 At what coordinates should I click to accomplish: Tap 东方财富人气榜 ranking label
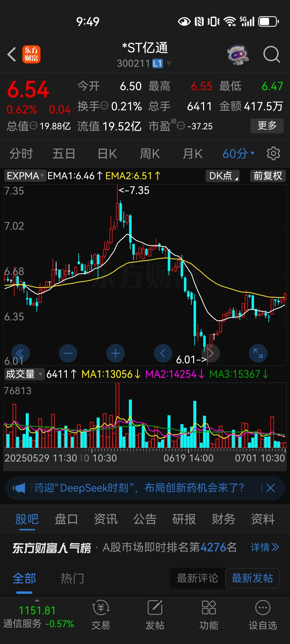[x=52, y=548]
